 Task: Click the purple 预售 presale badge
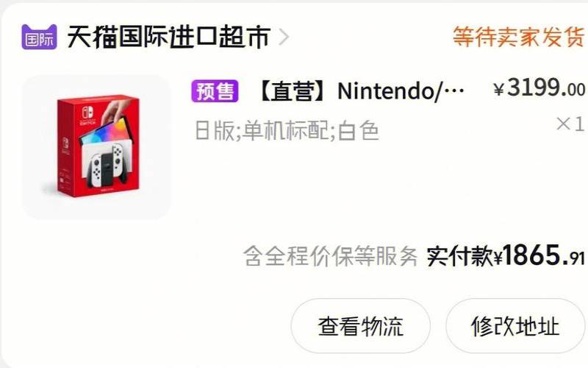pos(215,91)
